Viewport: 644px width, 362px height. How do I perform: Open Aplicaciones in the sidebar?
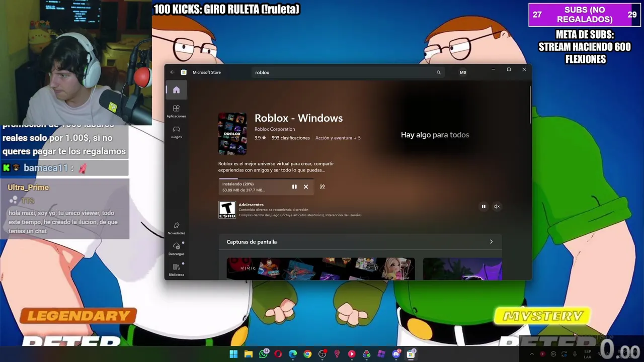click(176, 111)
